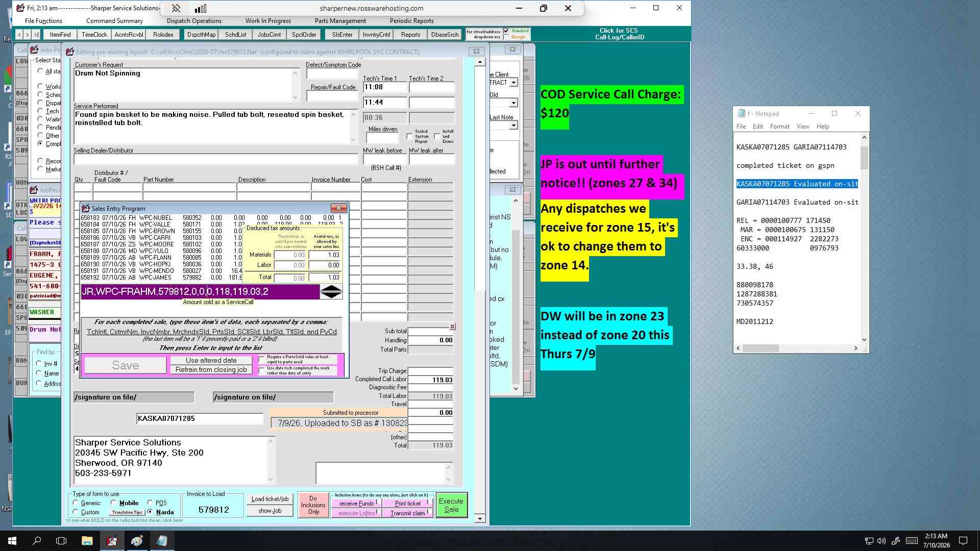
Task: Select the Mobile form type radio button
Action: pyautogui.click(x=113, y=503)
